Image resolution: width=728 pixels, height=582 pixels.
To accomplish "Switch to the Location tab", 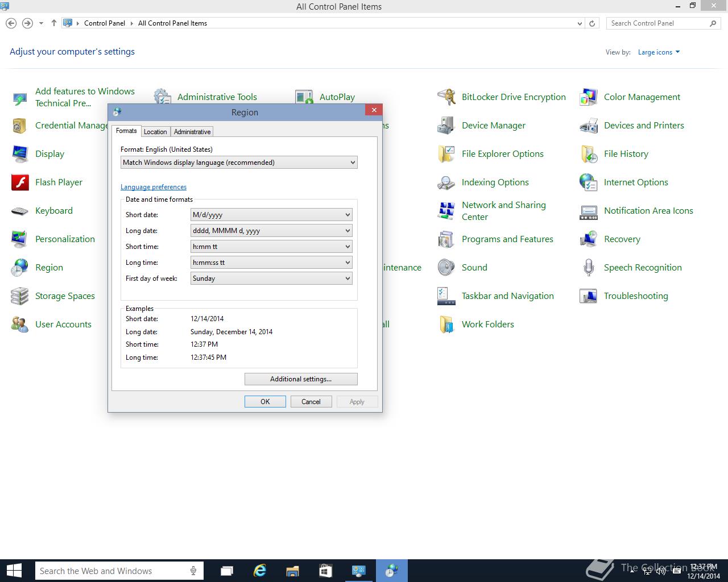I will [155, 132].
